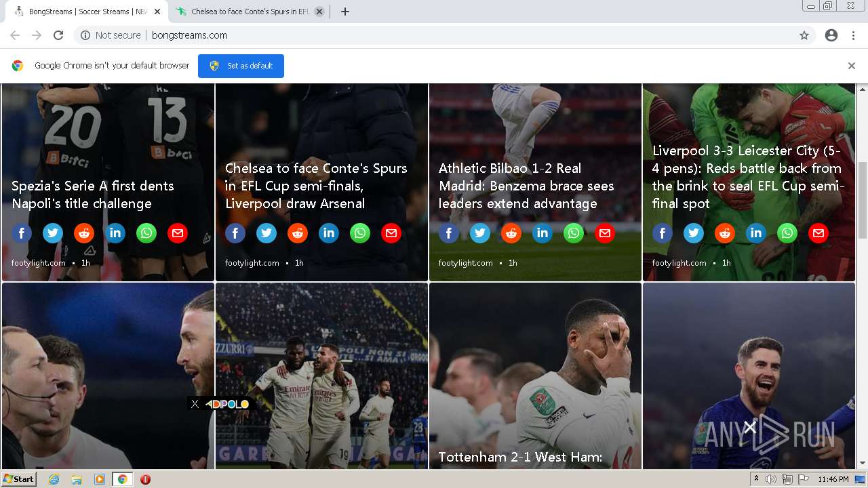Email the Spezia Napoli article
Image resolution: width=868 pixels, height=488 pixels.
[178, 233]
